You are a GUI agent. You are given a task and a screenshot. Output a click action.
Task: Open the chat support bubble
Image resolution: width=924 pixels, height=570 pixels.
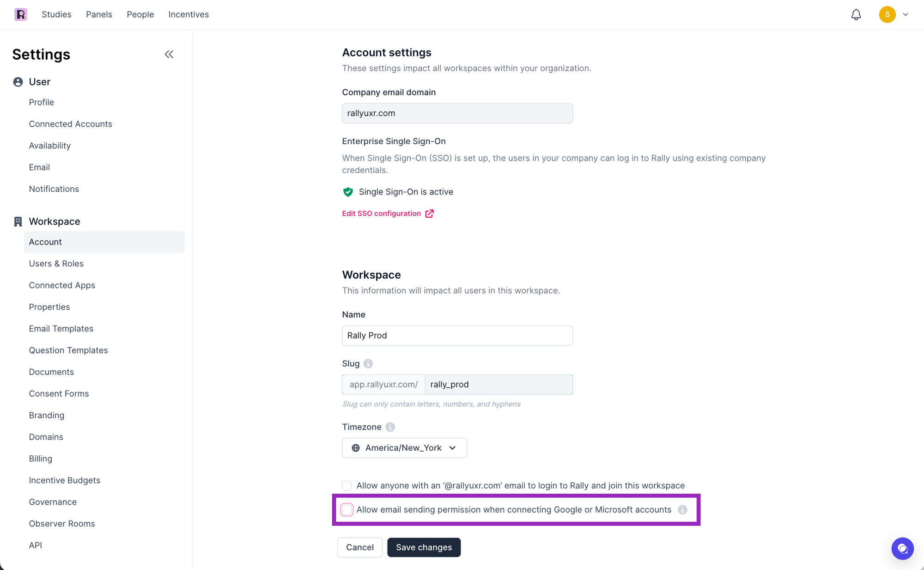coord(902,549)
